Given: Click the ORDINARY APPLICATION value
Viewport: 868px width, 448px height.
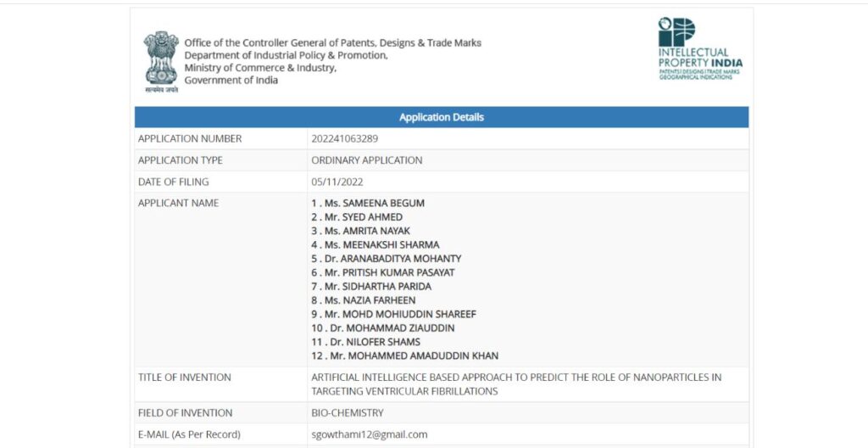Looking at the screenshot, I should coord(366,160).
